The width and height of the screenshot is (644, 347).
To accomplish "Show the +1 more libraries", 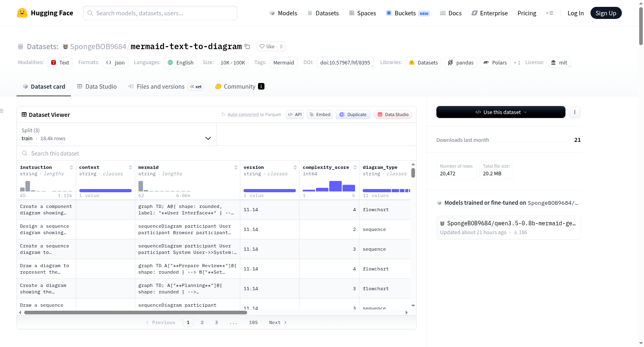I will 517,63.
